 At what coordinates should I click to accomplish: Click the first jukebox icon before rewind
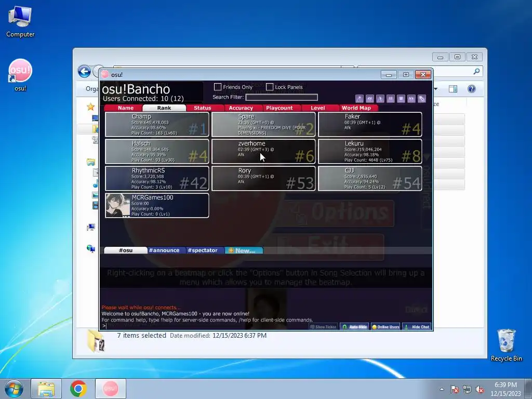pos(360,99)
